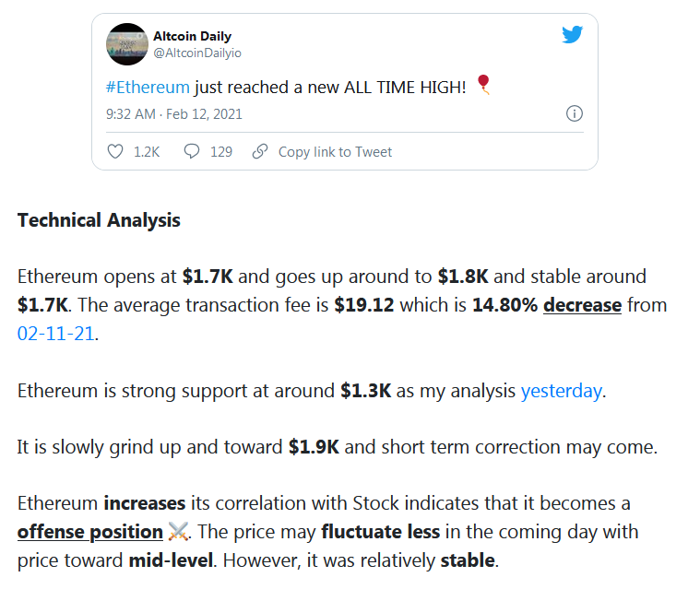Click the Twitter bird logo icon
Viewport: 700px width, 589px height.
(x=573, y=34)
